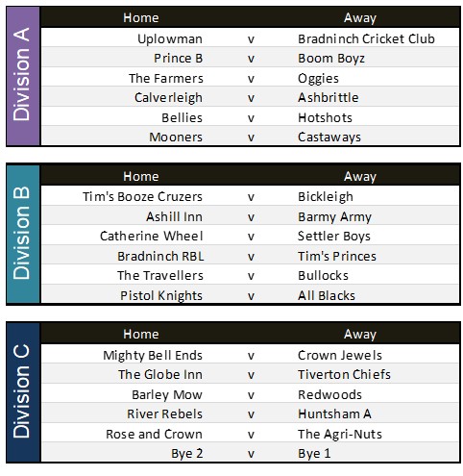463x476 pixels.
Task: Select Bradninch Cricket Club away cell
Action: 366,38
